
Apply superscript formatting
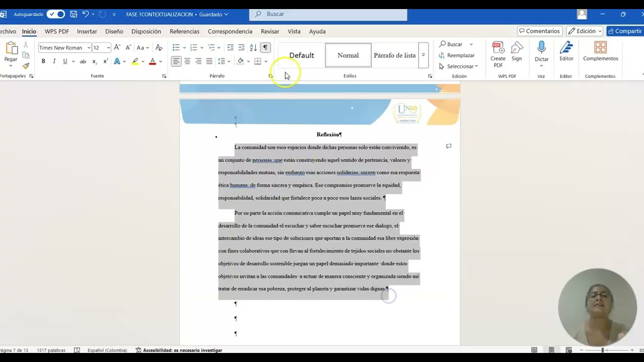pos(105,61)
